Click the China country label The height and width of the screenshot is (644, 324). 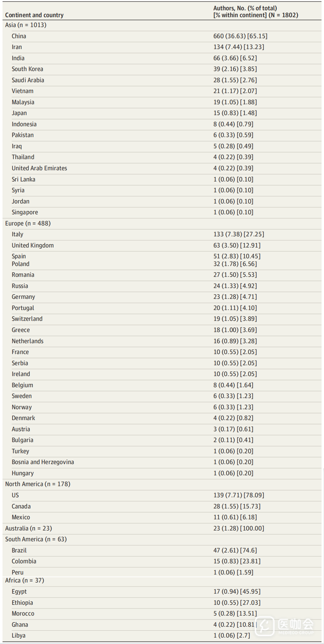[19, 36]
